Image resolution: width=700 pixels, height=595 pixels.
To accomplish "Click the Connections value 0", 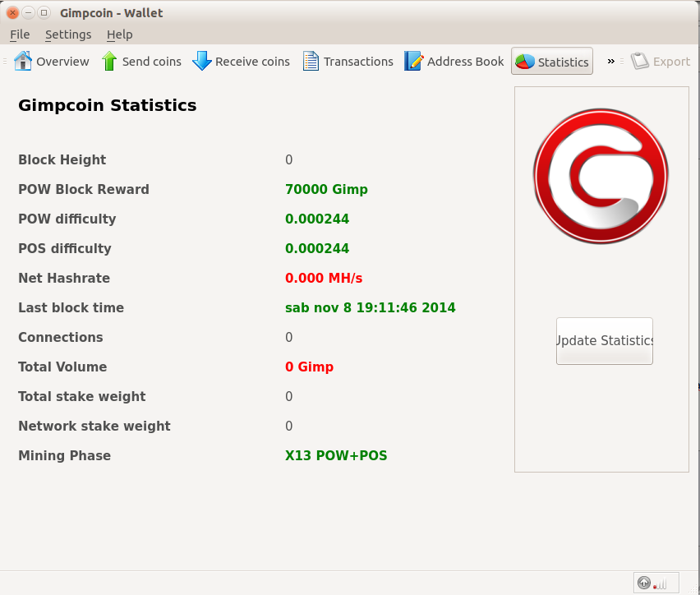I will pos(289,337).
